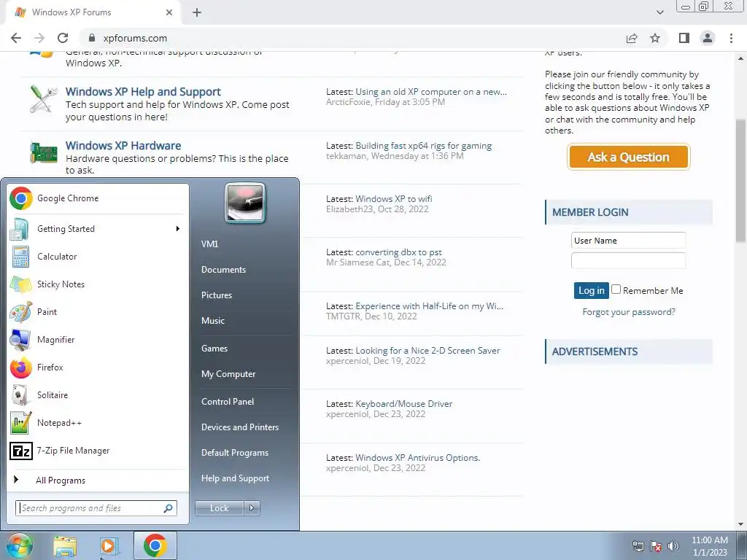The height and width of the screenshot is (560, 747).
Task: Open the VM1 user folder
Action: pyautogui.click(x=209, y=244)
